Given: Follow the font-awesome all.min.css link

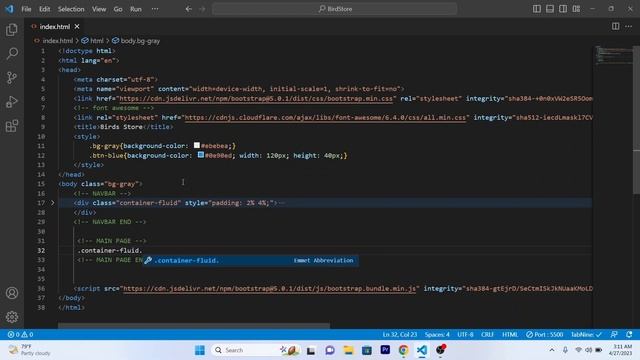Looking at the screenshot, I should 325,118.
